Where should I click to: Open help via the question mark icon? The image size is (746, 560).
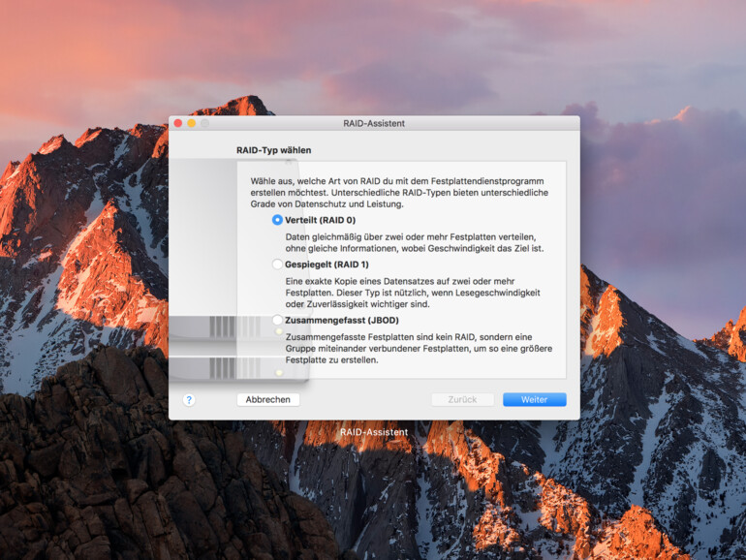pyautogui.click(x=189, y=400)
